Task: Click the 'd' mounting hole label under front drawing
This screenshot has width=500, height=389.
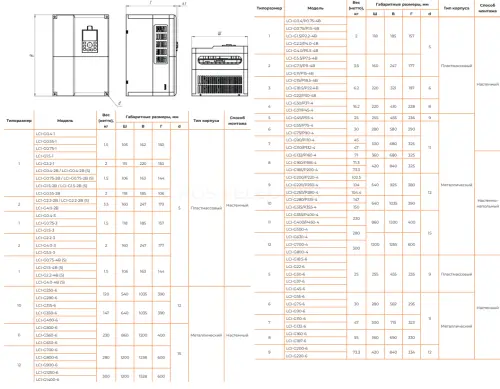Action: click(x=120, y=103)
